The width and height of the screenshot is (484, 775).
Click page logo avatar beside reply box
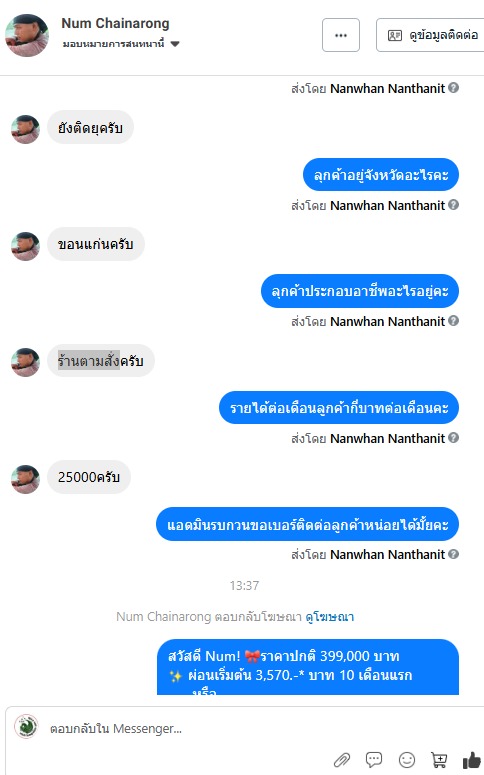click(26, 727)
